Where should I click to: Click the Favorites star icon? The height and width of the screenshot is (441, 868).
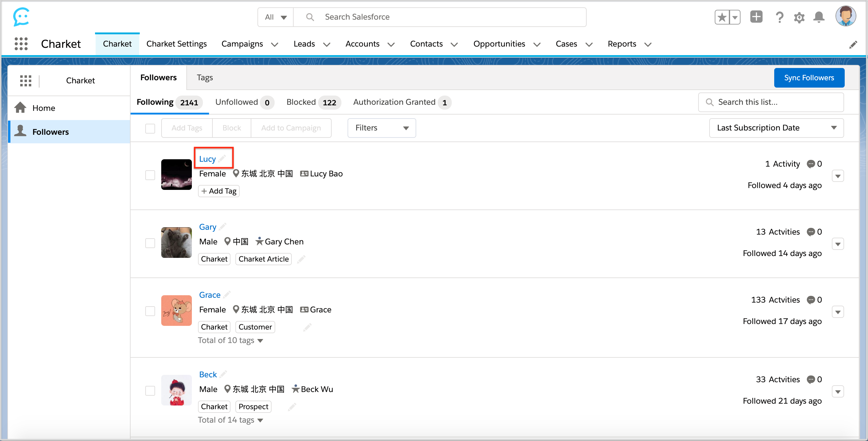coord(722,17)
